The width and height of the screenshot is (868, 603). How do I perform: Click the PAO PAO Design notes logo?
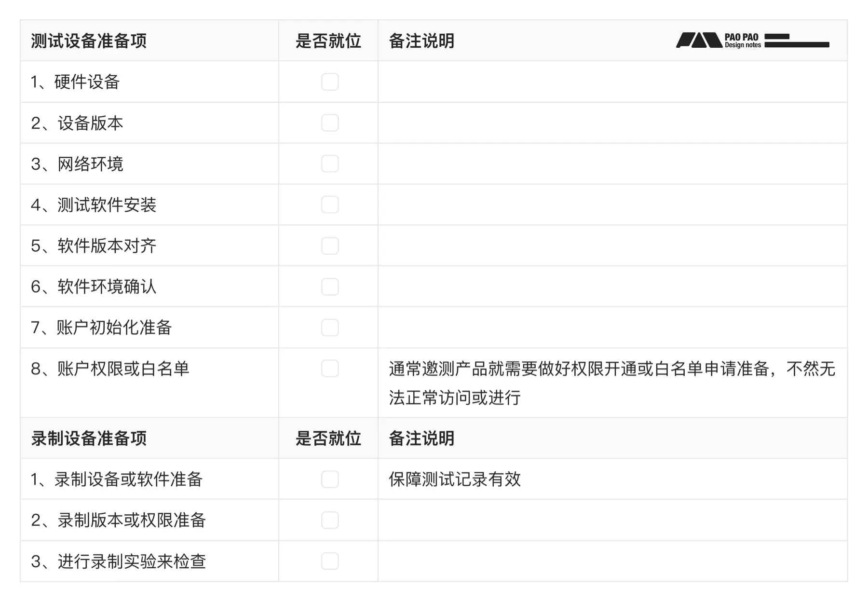752,41
